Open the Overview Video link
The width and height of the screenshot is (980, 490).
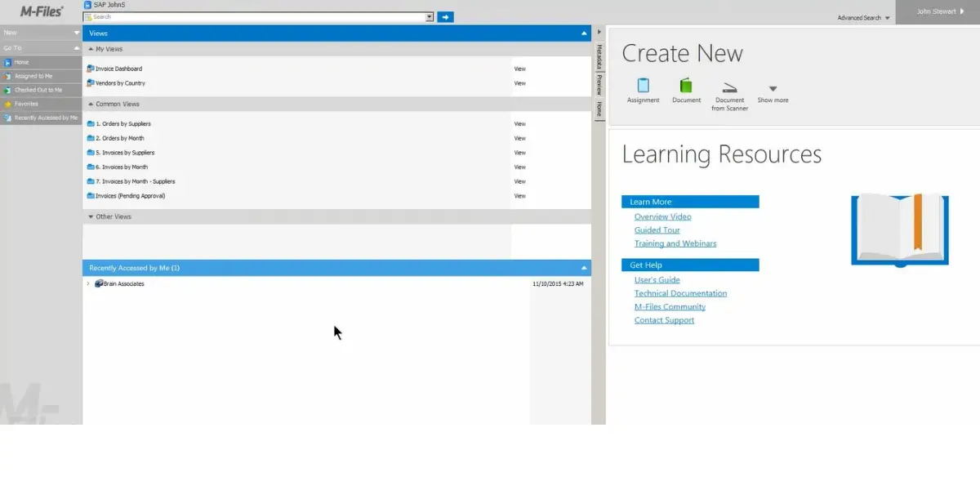point(663,217)
